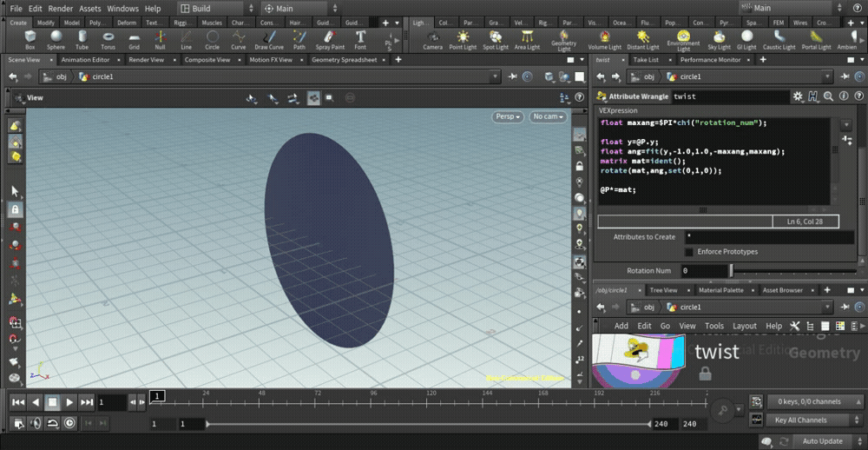
Task: Click the Font shelf tool
Action: 360,39
